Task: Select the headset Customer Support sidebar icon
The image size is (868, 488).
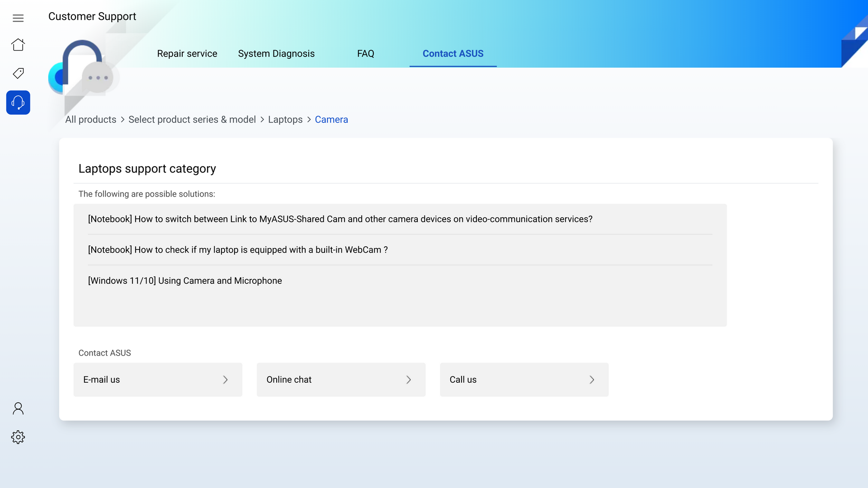Action: click(x=18, y=103)
